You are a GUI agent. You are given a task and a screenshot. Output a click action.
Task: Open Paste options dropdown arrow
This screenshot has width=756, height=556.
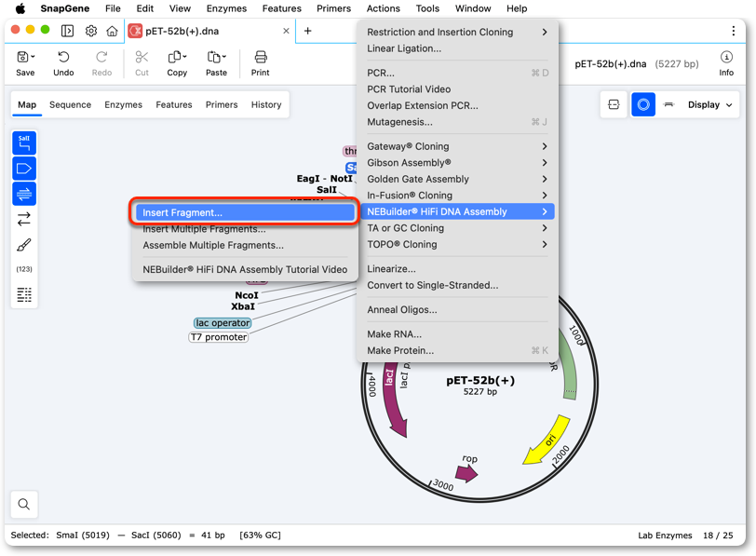pos(223,57)
